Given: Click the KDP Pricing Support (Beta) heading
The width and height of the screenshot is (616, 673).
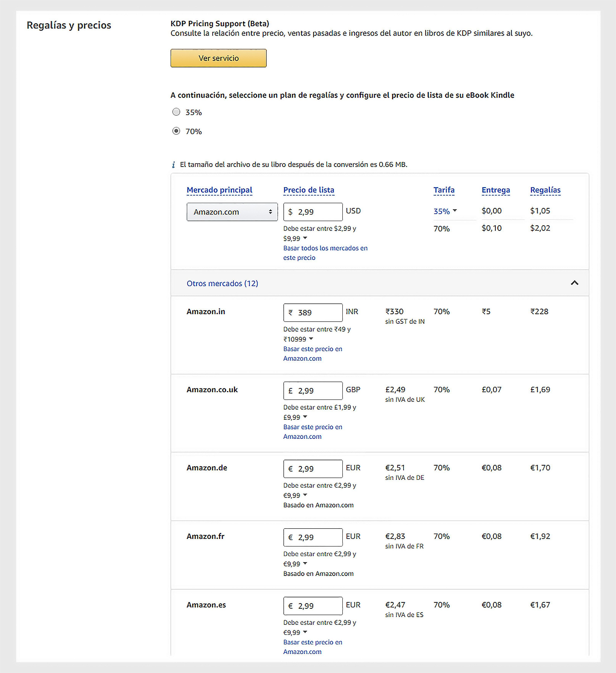Looking at the screenshot, I should pyautogui.click(x=220, y=23).
